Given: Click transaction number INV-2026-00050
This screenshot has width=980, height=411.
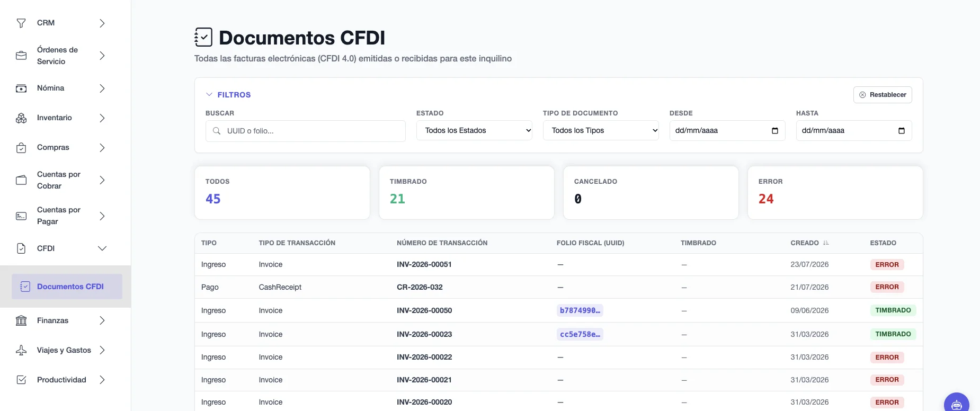Looking at the screenshot, I should pos(424,310).
